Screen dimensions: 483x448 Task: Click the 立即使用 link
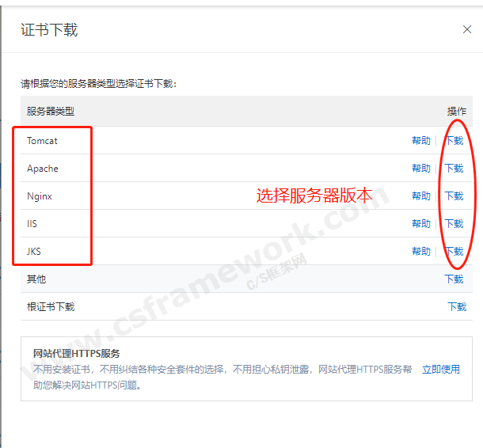(441, 370)
